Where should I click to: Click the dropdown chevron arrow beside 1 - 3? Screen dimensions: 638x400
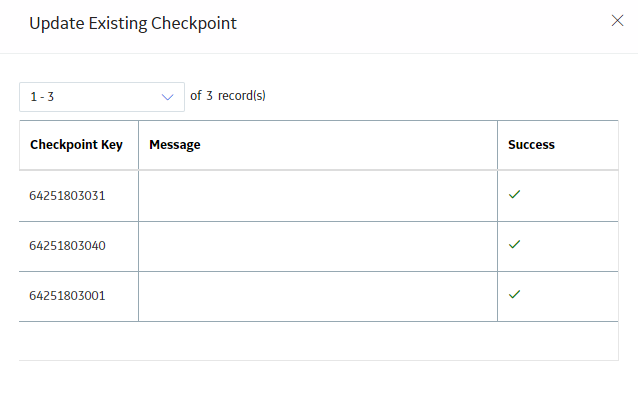pos(167,97)
